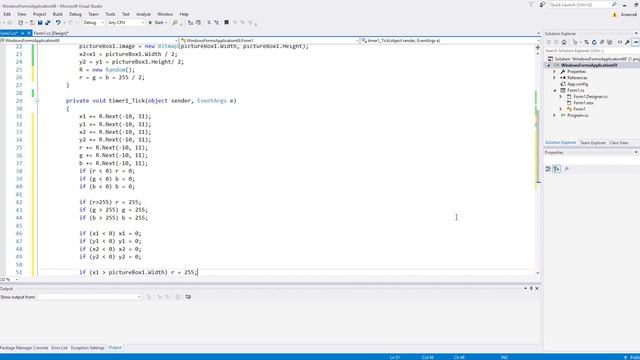This screenshot has width=640, height=360.
Task: Expand the Form1.Designer.cs node
Action: [x=560, y=97]
